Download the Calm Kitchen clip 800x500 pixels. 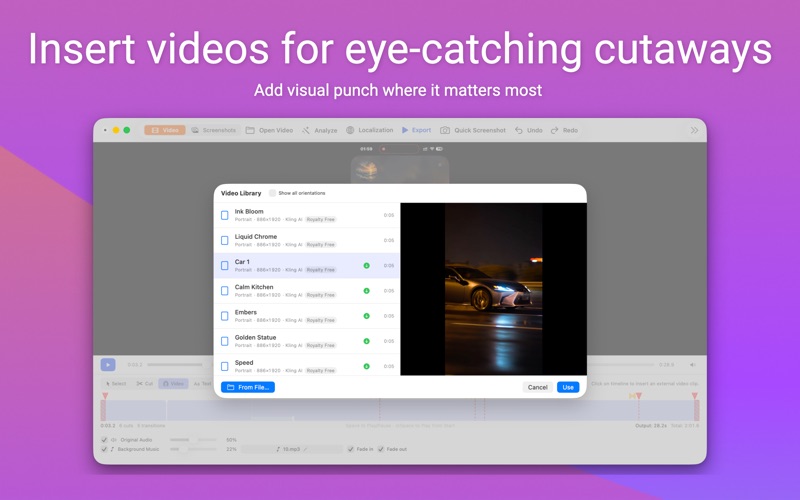(x=366, y=291)
